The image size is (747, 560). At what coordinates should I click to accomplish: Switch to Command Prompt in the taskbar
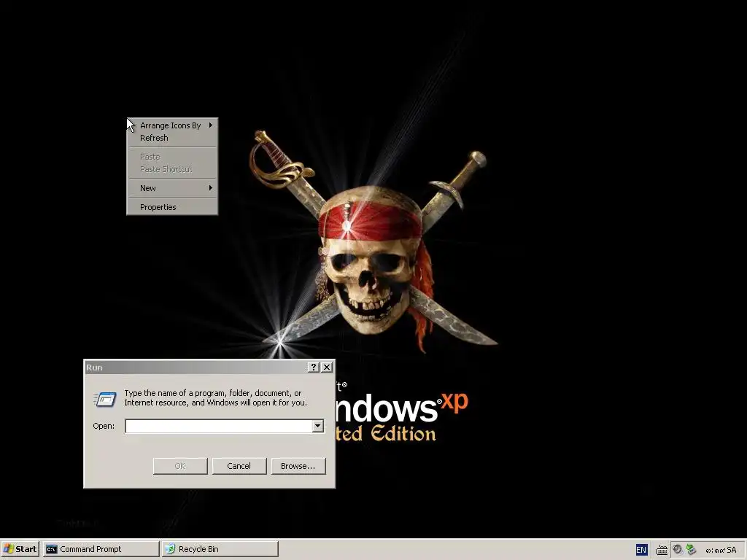coord(101,549)
